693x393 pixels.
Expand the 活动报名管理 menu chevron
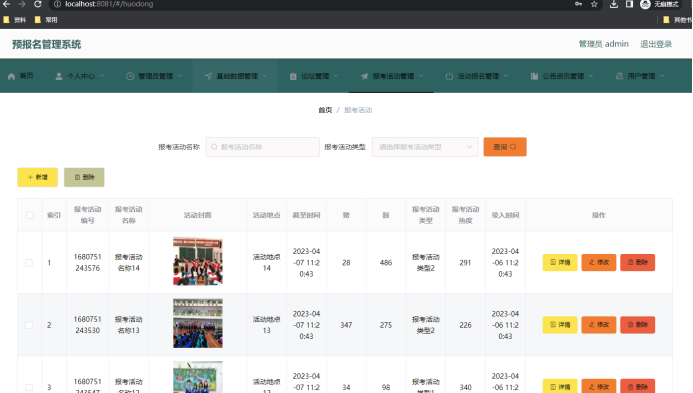point(506,76)
